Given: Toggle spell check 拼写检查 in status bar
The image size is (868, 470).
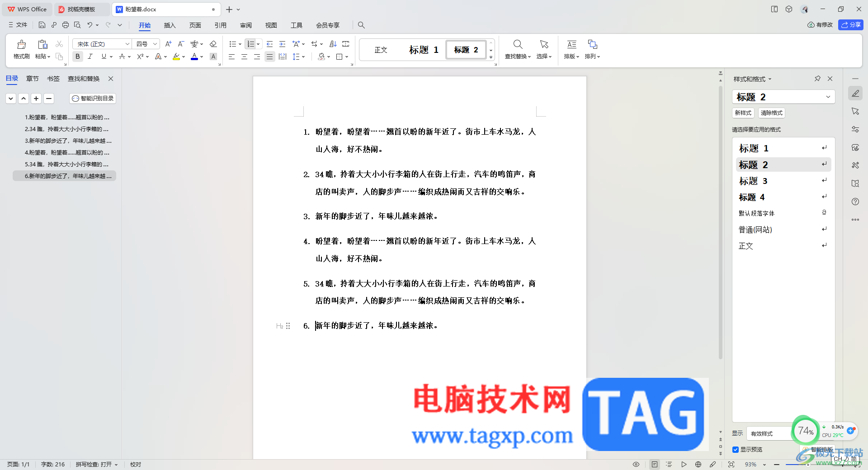Looking at the screenshot, I should click(97, 464).
